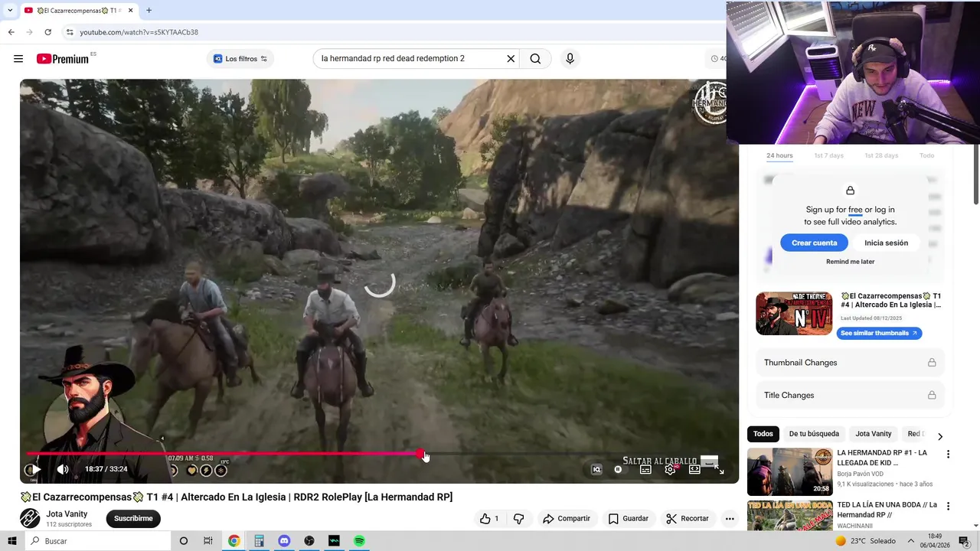Click the IQ extension icon in the player controls

[x=596, y=470]
